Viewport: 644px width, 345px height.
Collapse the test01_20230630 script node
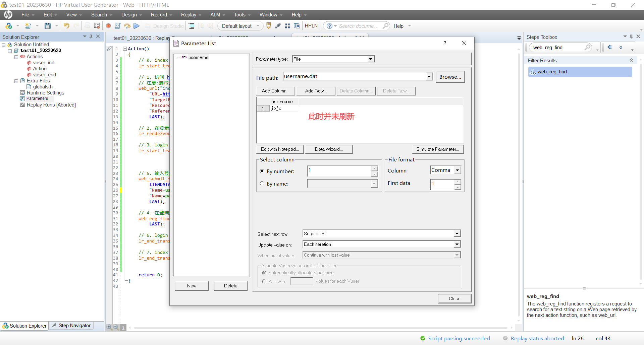(10, 51)
